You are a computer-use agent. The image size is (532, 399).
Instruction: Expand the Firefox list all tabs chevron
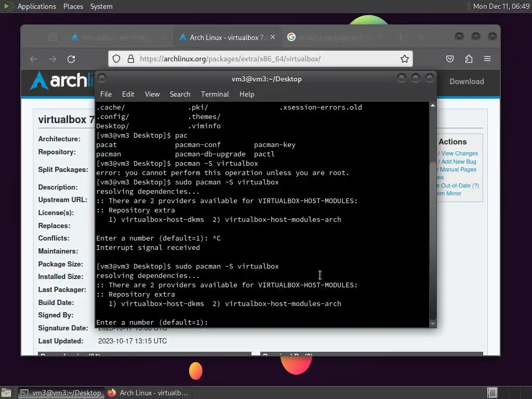click(421, 37)
